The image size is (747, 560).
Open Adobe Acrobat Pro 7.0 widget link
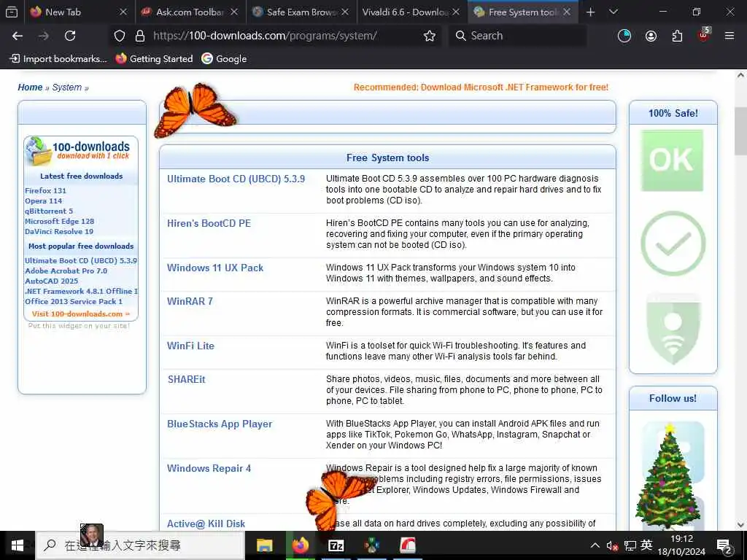[x=66, y=271]
